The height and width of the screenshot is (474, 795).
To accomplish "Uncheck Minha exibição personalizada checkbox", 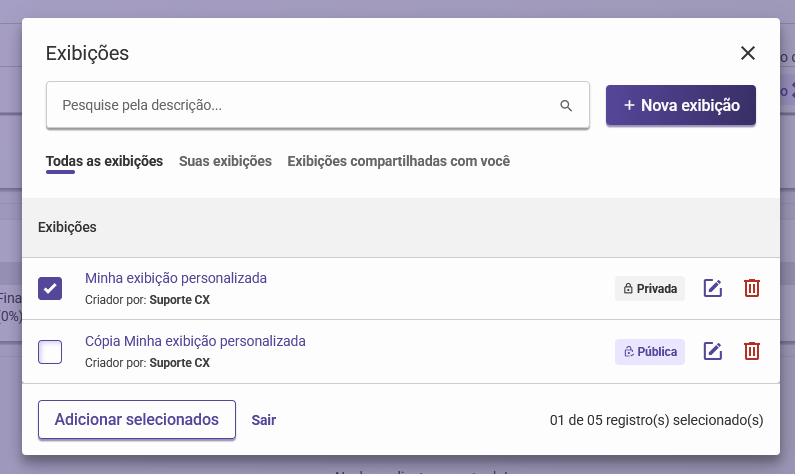I will tap(50, 288).
